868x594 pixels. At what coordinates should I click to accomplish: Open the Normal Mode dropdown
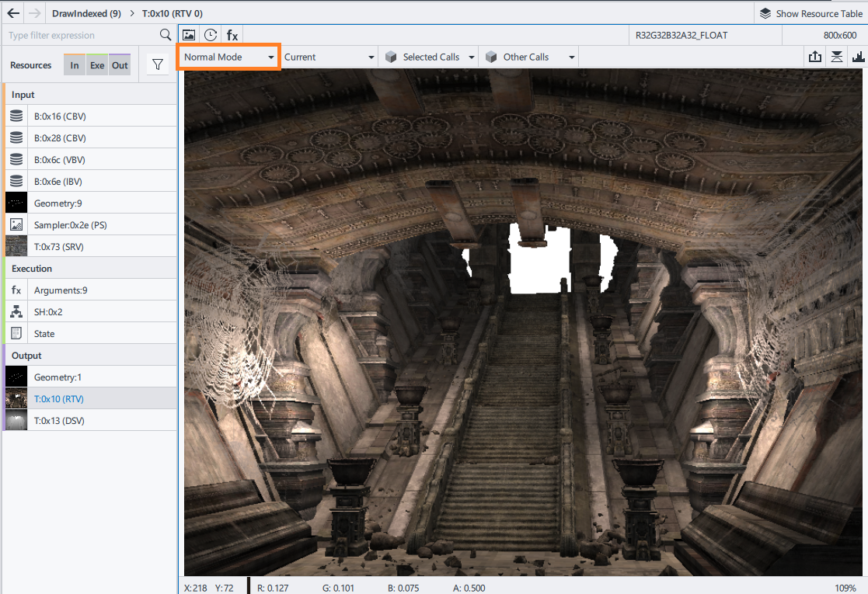229,57
